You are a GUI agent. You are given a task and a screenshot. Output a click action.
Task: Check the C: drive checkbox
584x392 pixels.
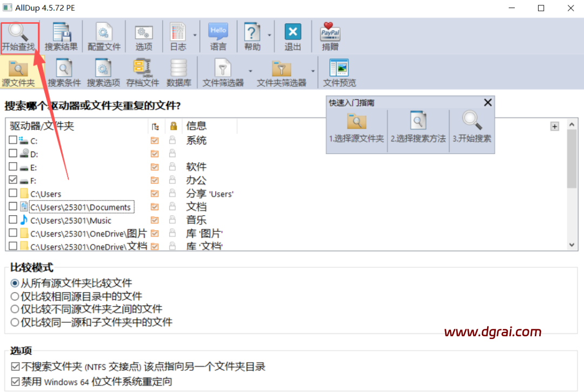(x=13, y=141)
